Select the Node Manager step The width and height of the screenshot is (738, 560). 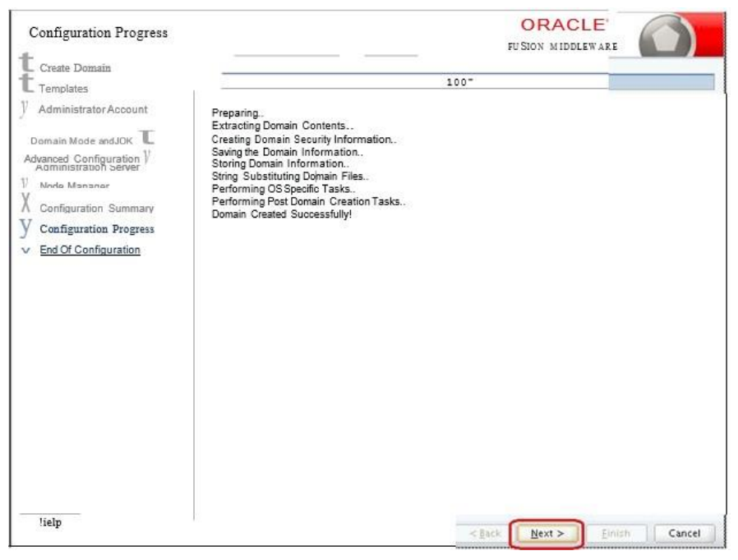pos(74,186)
